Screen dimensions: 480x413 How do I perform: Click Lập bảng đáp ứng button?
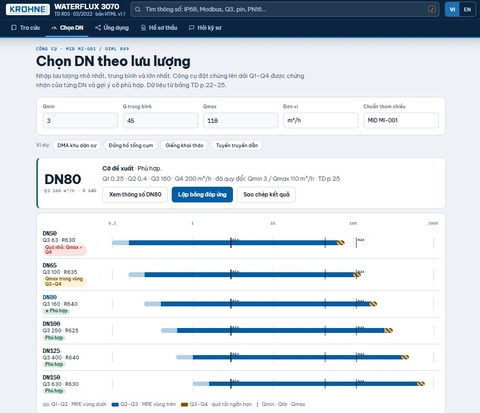click(202, 194)
